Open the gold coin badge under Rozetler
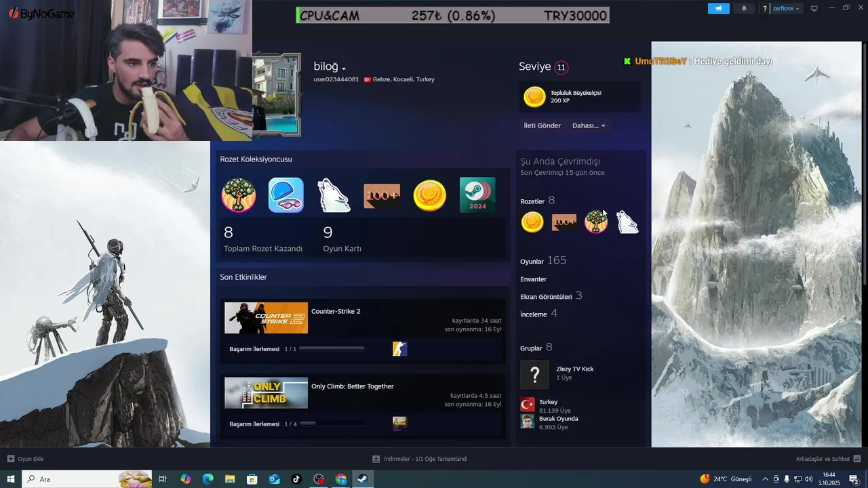Screen dimensions: 868x488 point(532,222)
